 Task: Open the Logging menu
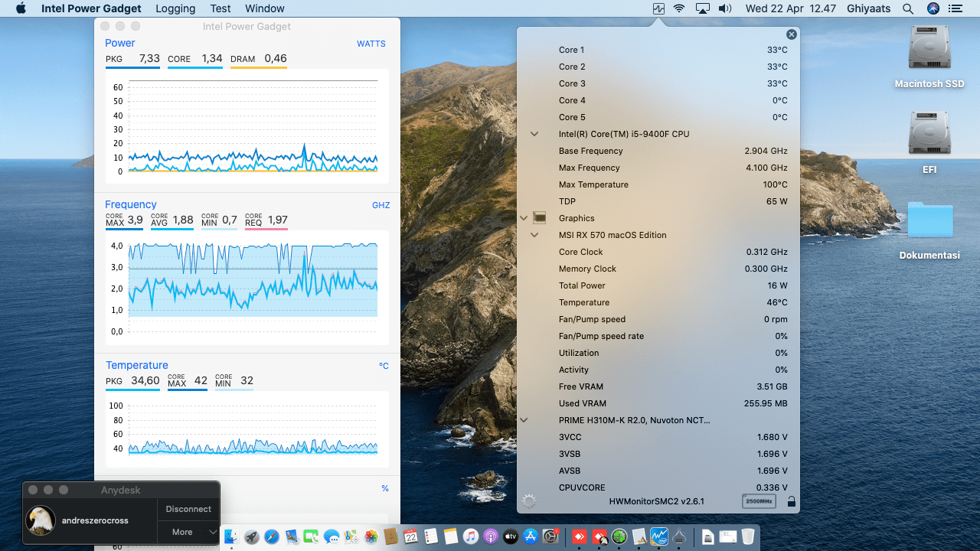point(175,9)
